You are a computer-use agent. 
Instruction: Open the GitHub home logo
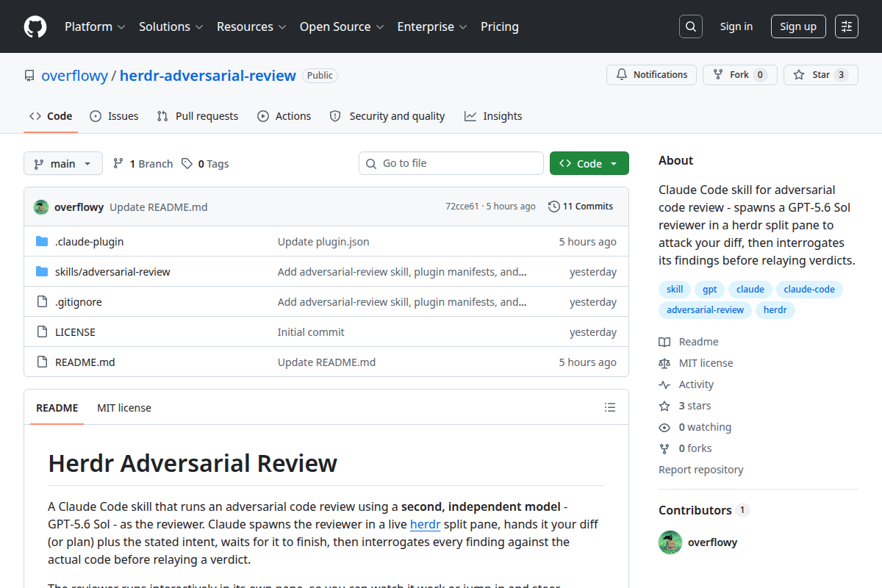(35, 27)
